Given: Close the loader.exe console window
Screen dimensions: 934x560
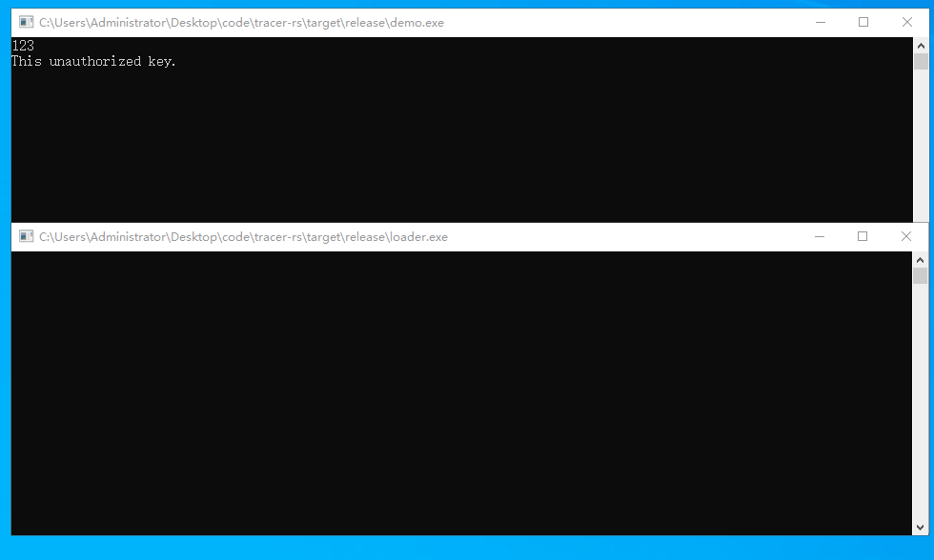Looking at the screenshot, I should tap(906, 237).
